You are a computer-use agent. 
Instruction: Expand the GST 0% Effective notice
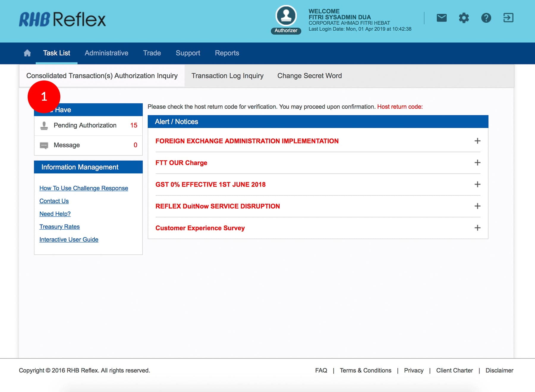477,184
